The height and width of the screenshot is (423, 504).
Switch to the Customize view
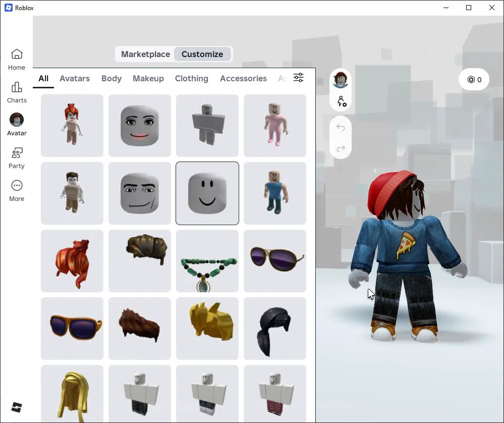(202, 54)
